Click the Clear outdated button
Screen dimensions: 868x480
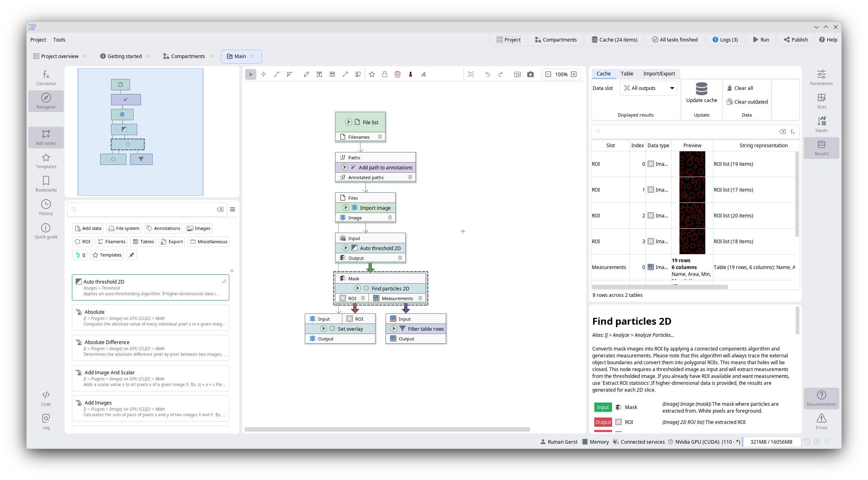pyautogui.click(x=747, y=102)
